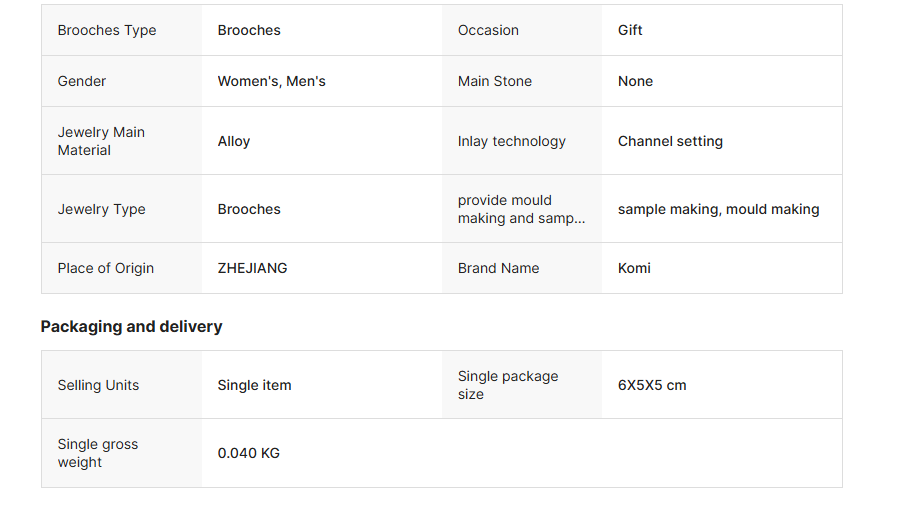Select the "0.040 KG" weight value
Screen dimensions: 904x510
tap(248, 453)
